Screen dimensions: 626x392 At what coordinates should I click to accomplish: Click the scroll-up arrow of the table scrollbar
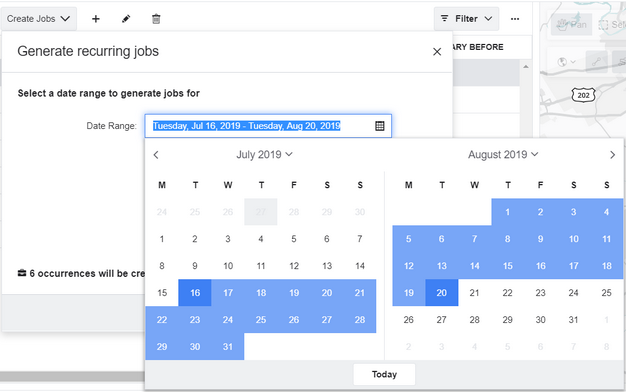pyautogui.click(x=526, y=67)
